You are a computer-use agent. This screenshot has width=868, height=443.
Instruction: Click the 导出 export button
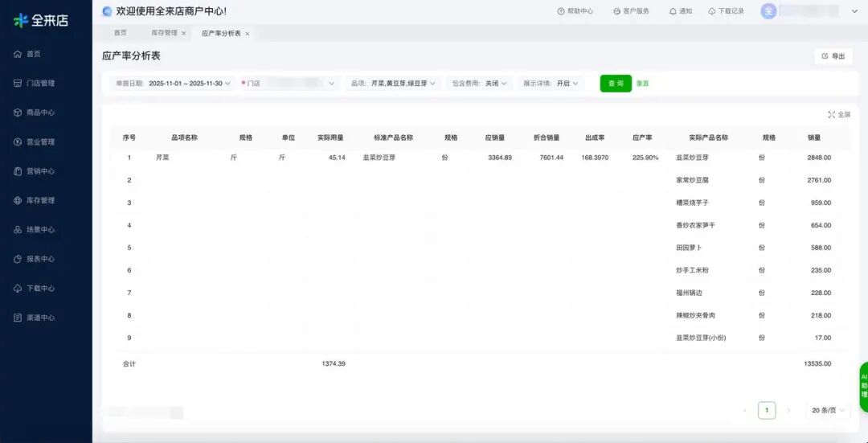[x=833, y=56]
